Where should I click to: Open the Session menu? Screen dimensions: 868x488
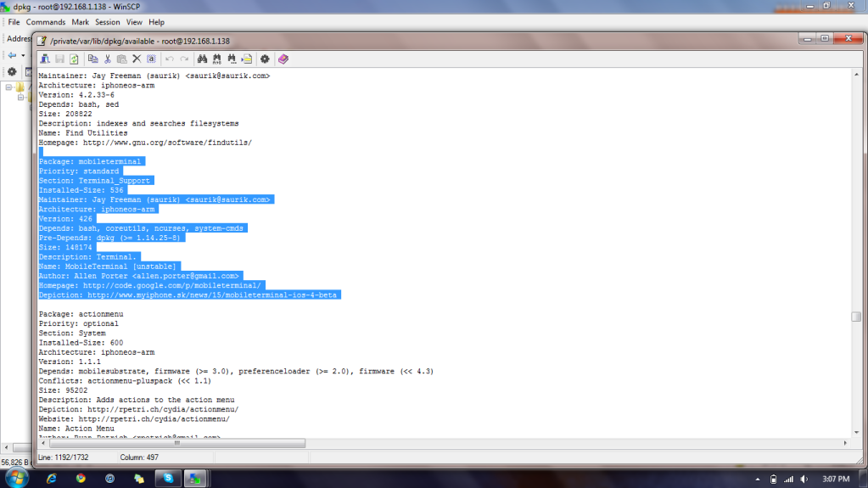[108, 22]
